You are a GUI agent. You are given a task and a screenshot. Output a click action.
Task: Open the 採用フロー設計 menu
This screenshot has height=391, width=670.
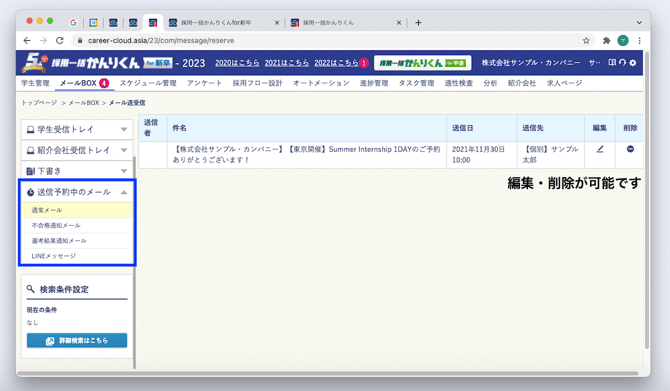click(x=257, y=83)
